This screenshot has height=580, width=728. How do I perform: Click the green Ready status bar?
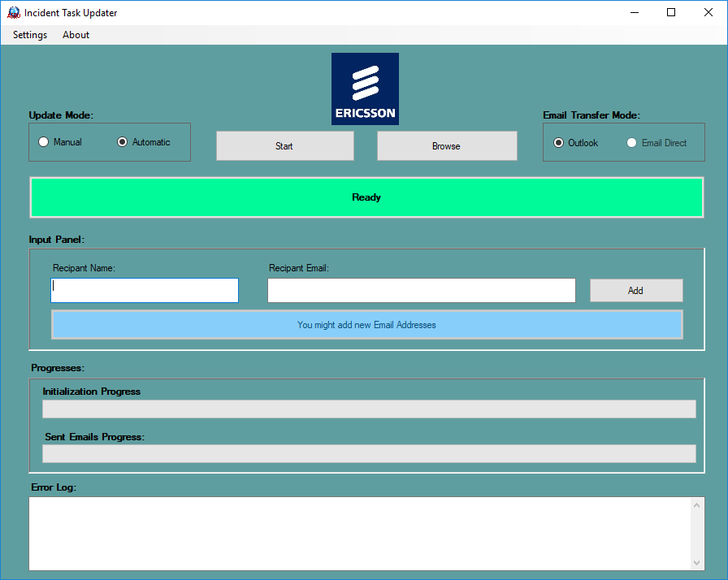[366, 197]
